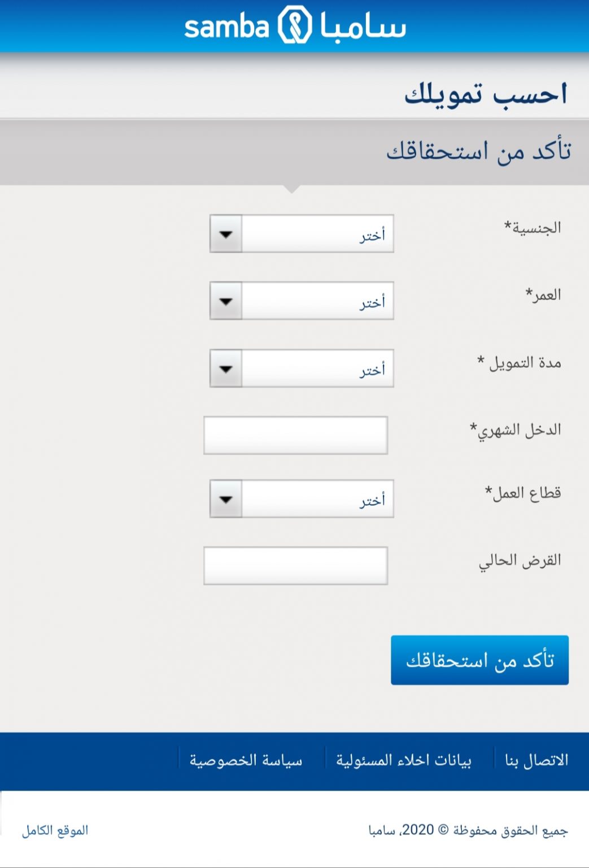
Task: Open the الاتصال بنا footer link
Action: click(x=536, y=761)
